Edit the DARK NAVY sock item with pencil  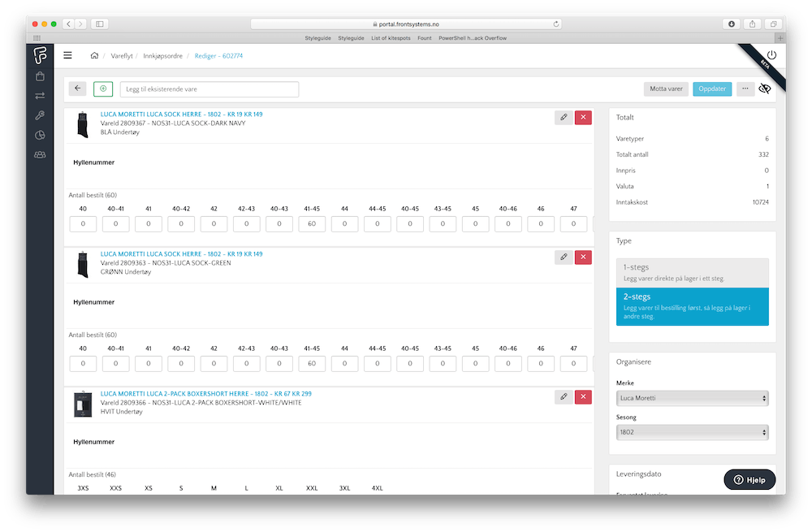pos(564,118)
